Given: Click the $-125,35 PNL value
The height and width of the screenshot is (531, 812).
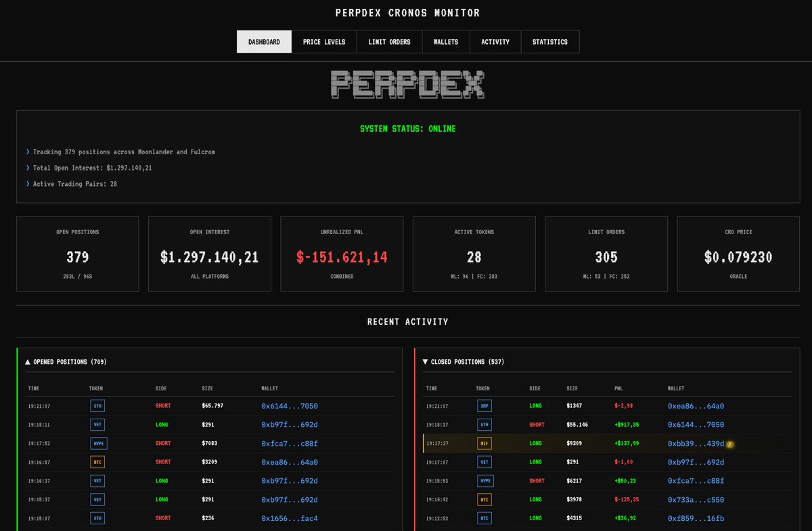Looking at the screenshot, I should (627, 500).
